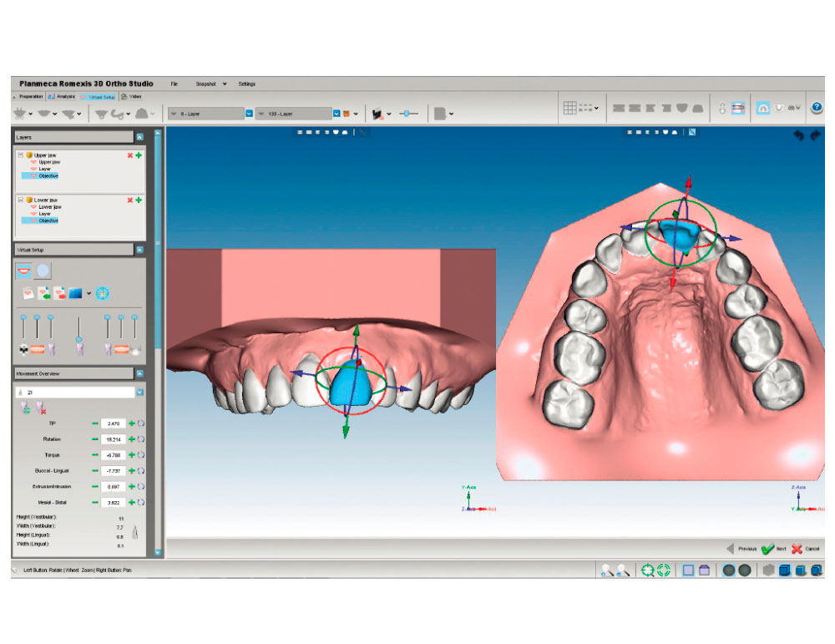Click the blue solid cube rendering icon
Viewport: 835px width, 644px height.
784,570
